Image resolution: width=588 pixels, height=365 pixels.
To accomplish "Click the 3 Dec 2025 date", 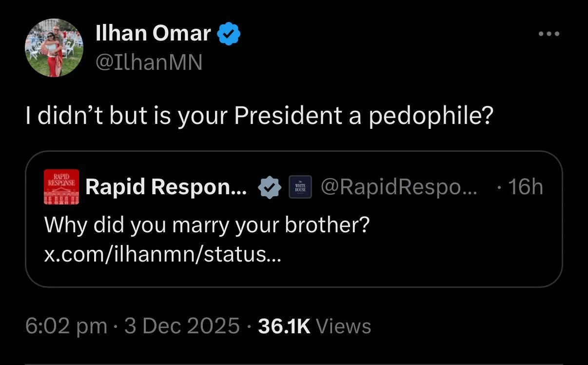I will 182,326.
